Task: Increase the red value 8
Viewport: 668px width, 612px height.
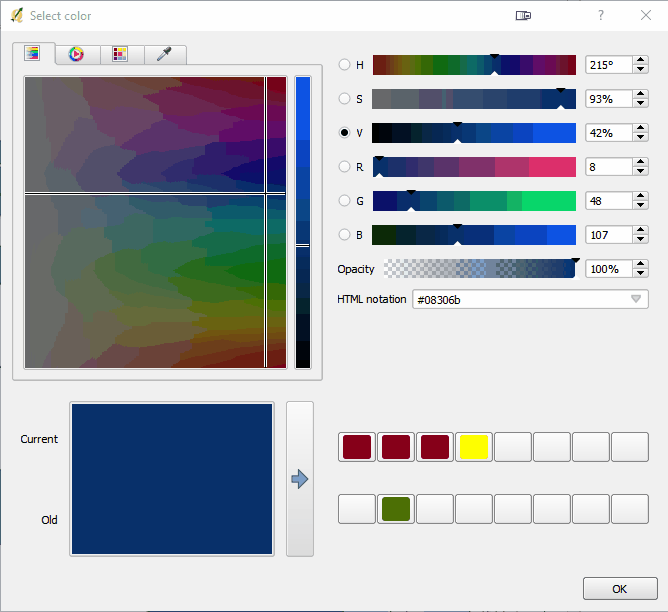Action: tap(640, 162)
